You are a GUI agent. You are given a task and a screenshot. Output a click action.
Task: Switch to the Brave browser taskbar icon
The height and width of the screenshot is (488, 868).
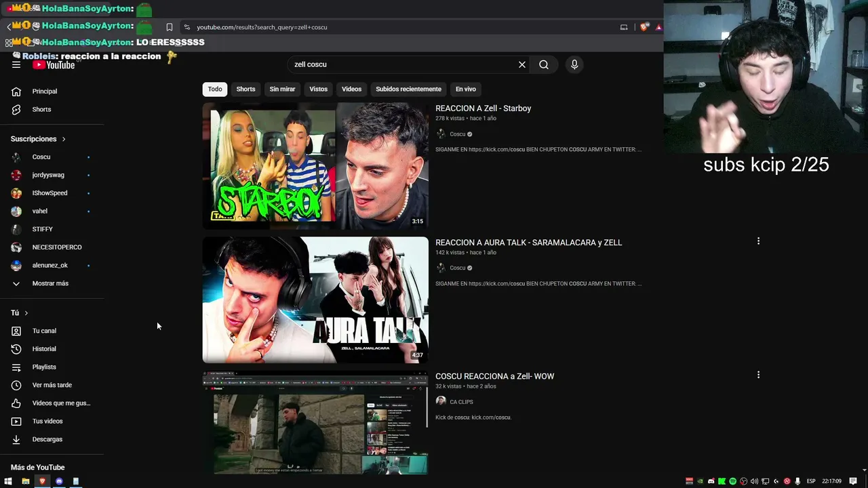(x=42, y=481)
